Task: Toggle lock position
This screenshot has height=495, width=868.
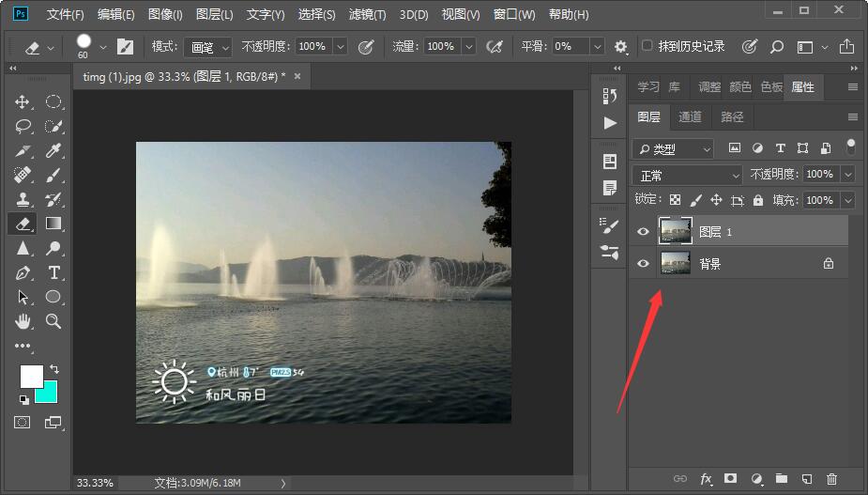Action: point(716,199)
